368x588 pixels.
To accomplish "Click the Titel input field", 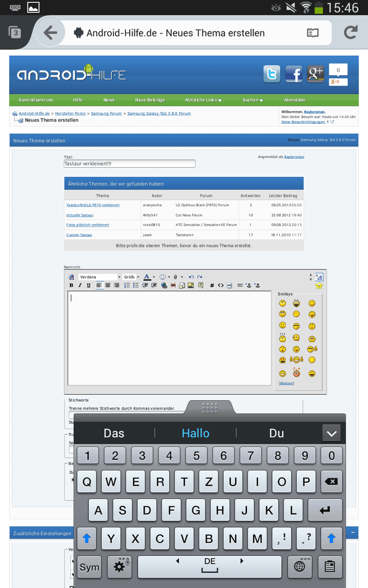I will click(x=130, y=163).
